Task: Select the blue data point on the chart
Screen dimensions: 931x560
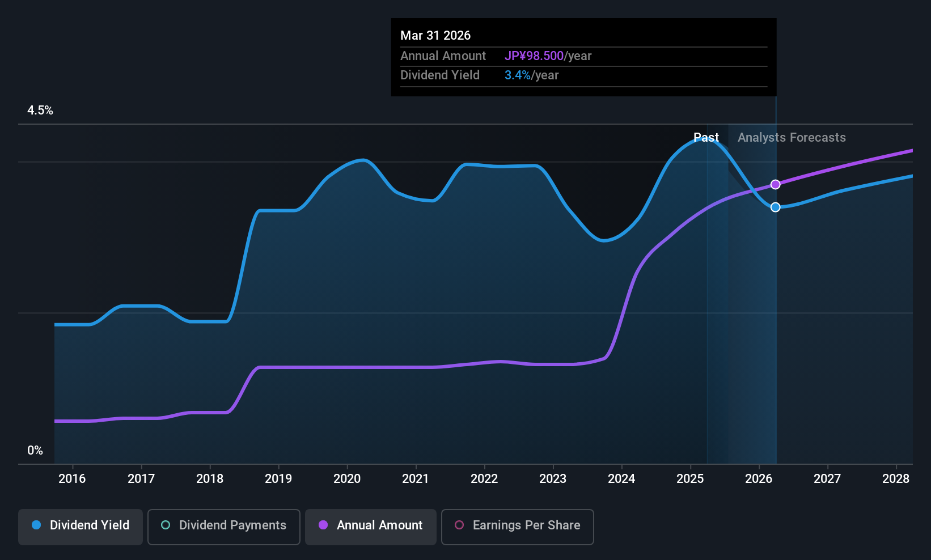Action: pos(775,207)
